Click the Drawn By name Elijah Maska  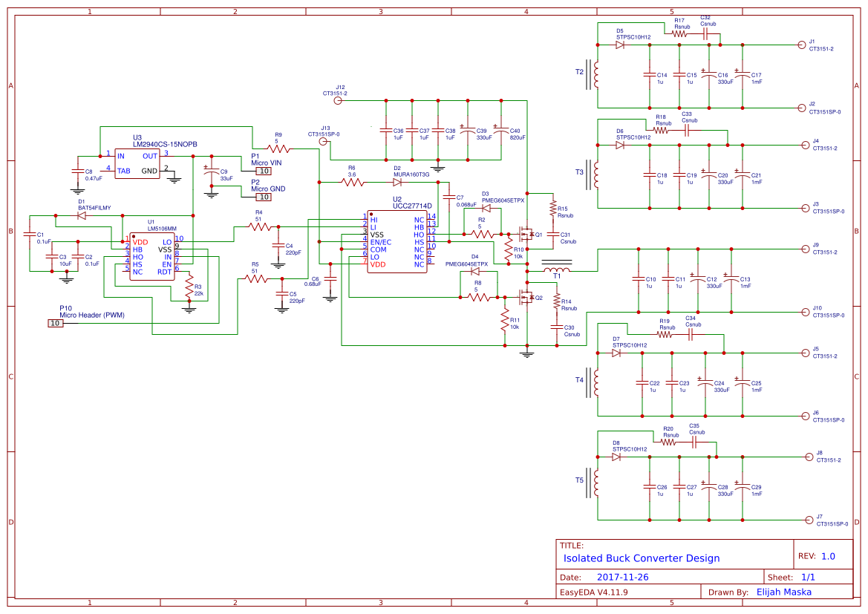(x=785, y=592)
